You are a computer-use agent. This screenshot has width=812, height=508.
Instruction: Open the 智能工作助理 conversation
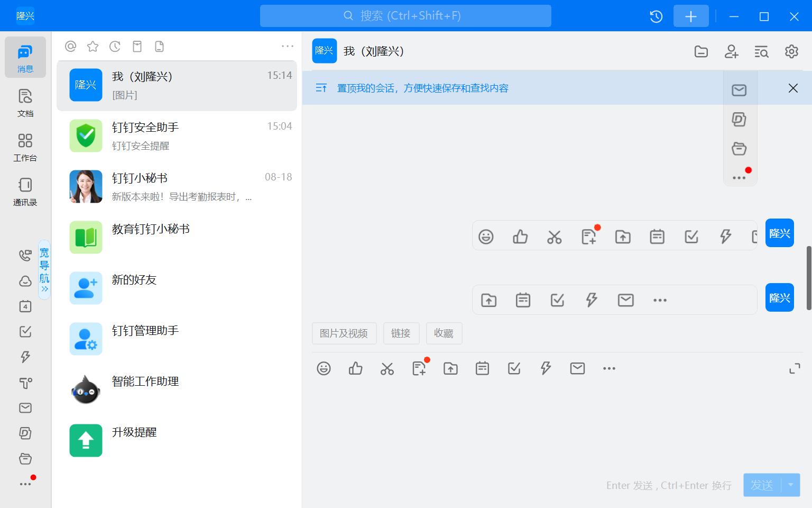point(177,390)
